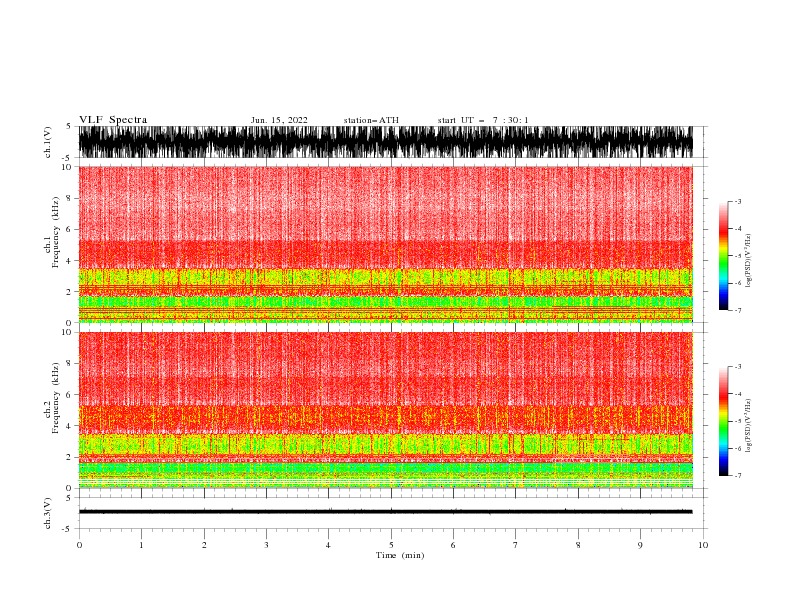This screenshot has width=792, height=612.
Task: Click time axis tick label "3"
Action: coord(266,545)
